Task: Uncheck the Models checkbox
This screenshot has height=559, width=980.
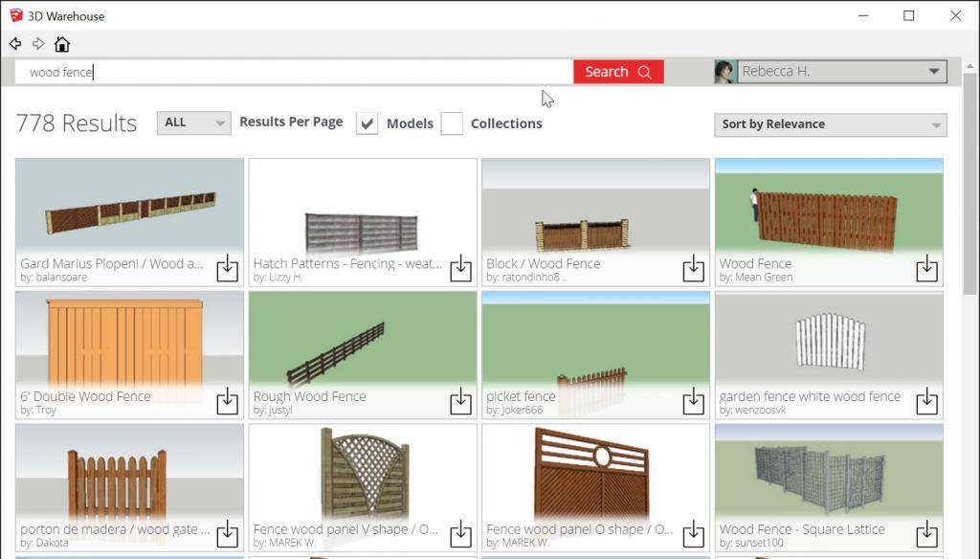Action: coord(367,123)
